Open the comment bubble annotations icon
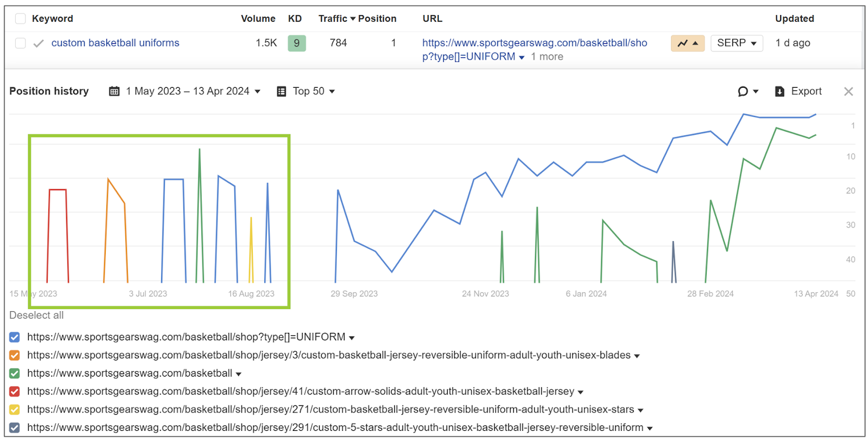This screenshot has height=439, width=868. point(743,91)
